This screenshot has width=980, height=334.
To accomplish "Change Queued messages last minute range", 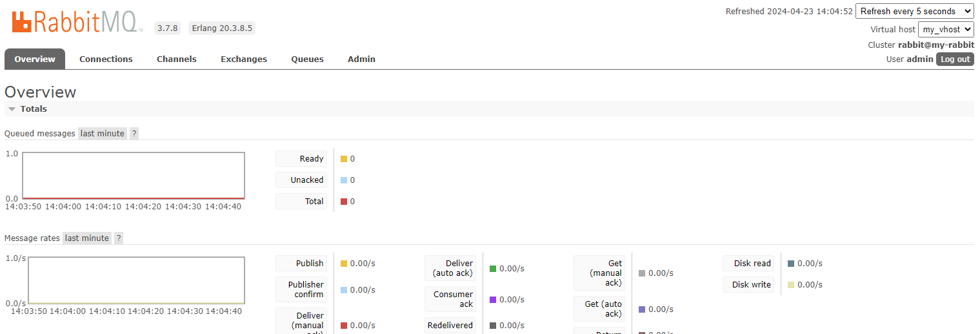I will point(102,134).
